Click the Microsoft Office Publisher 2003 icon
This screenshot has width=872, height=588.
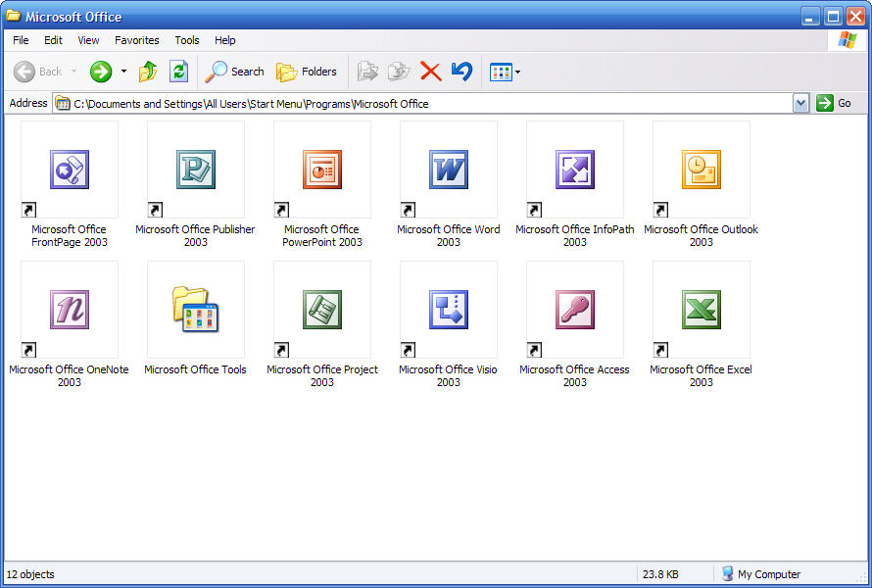click(196, 170)
